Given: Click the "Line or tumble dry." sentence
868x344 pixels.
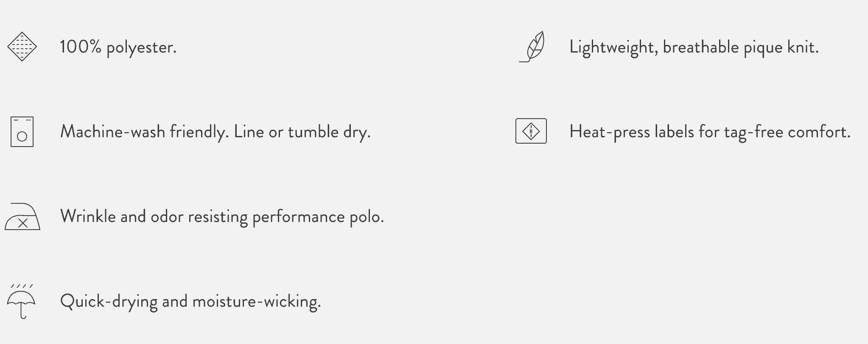Looking at the screenshot, I should pos(302,132).
